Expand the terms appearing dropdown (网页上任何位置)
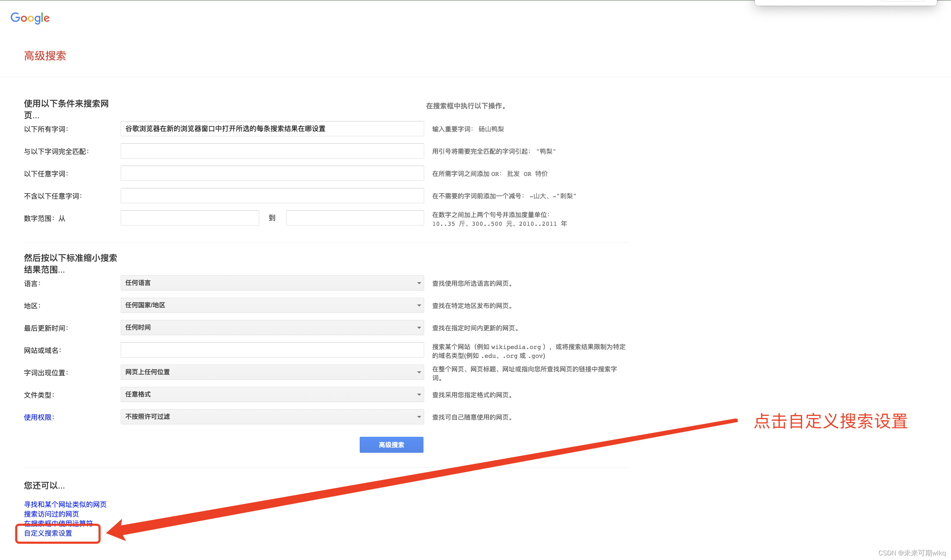The image size is (951, 560). point(272,372)
